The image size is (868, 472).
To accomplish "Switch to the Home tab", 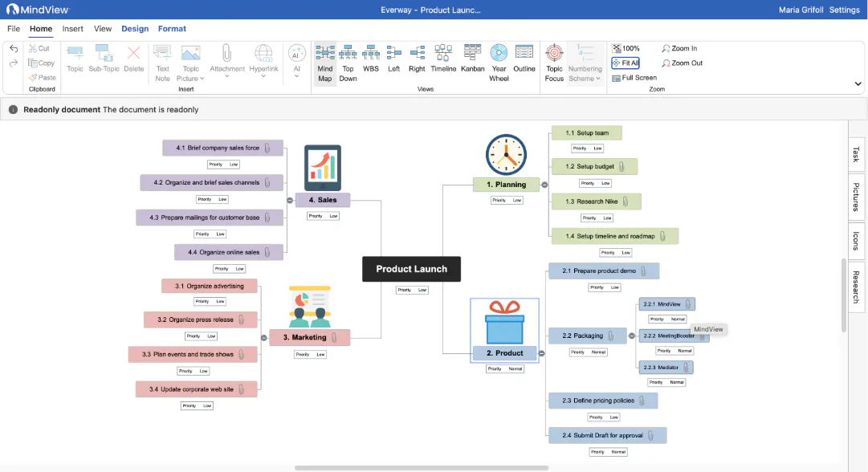I will [x=41, y=29].
